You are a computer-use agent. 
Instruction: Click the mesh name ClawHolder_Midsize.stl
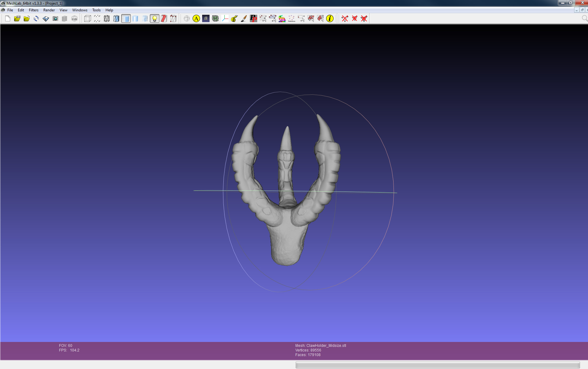pyautogui.click(x=326, y=346)
